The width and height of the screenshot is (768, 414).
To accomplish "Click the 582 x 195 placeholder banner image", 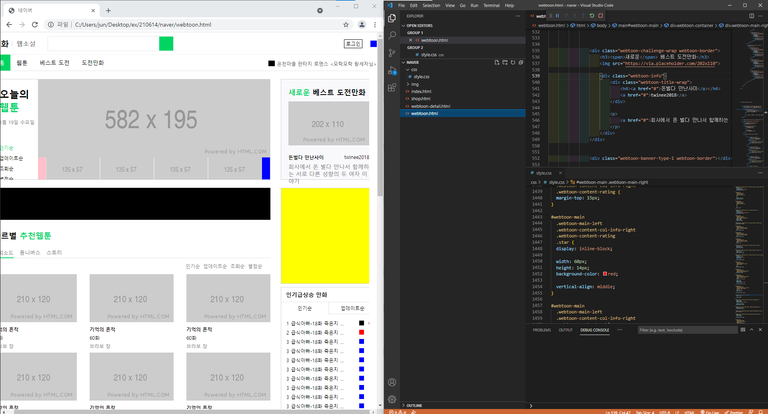I will pos(154,118).
